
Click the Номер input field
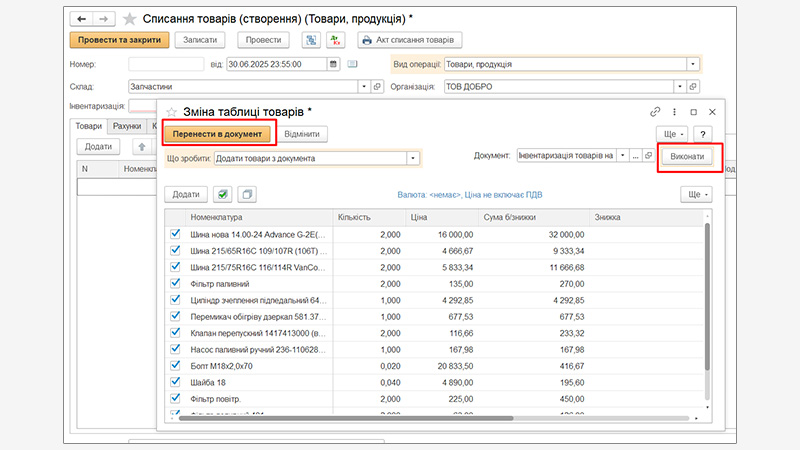coord(167,64)
